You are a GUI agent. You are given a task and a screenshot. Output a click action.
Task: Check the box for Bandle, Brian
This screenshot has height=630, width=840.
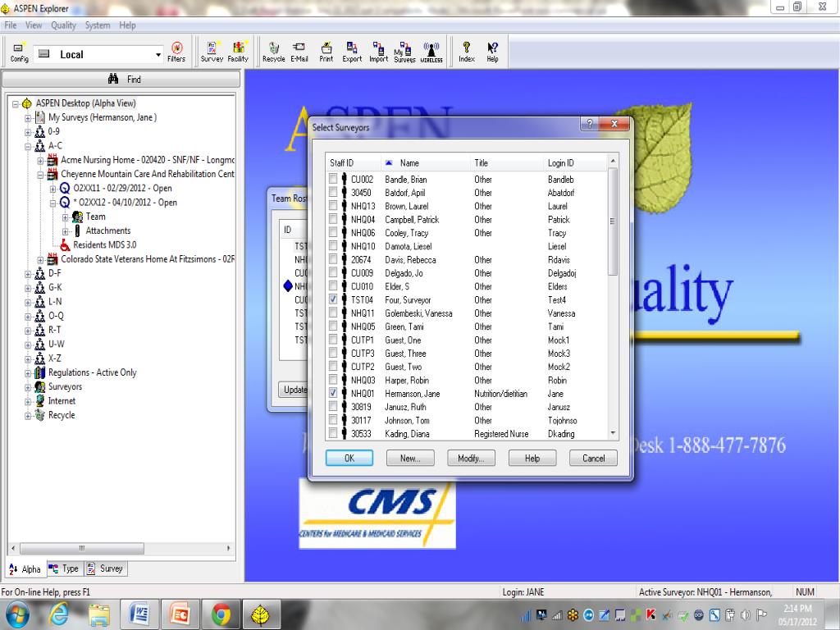[333, 179]
